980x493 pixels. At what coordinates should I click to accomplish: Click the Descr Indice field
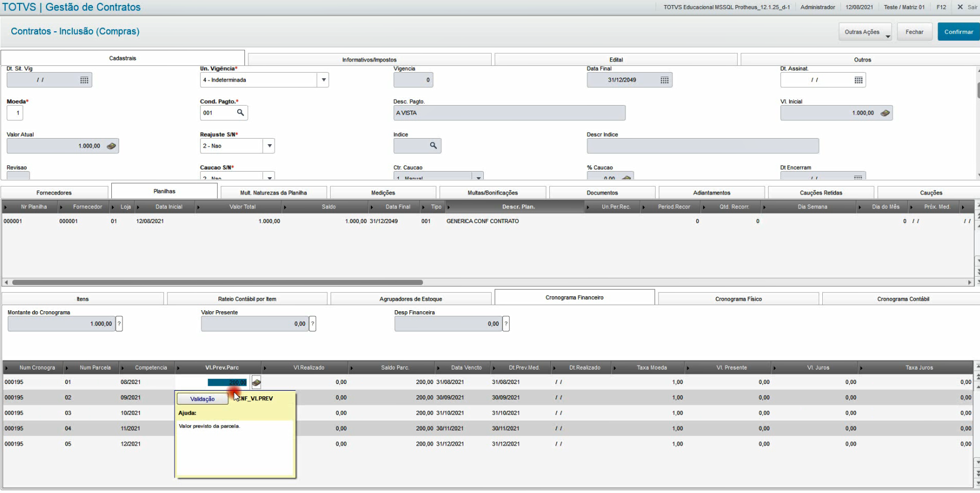point(703,146)
